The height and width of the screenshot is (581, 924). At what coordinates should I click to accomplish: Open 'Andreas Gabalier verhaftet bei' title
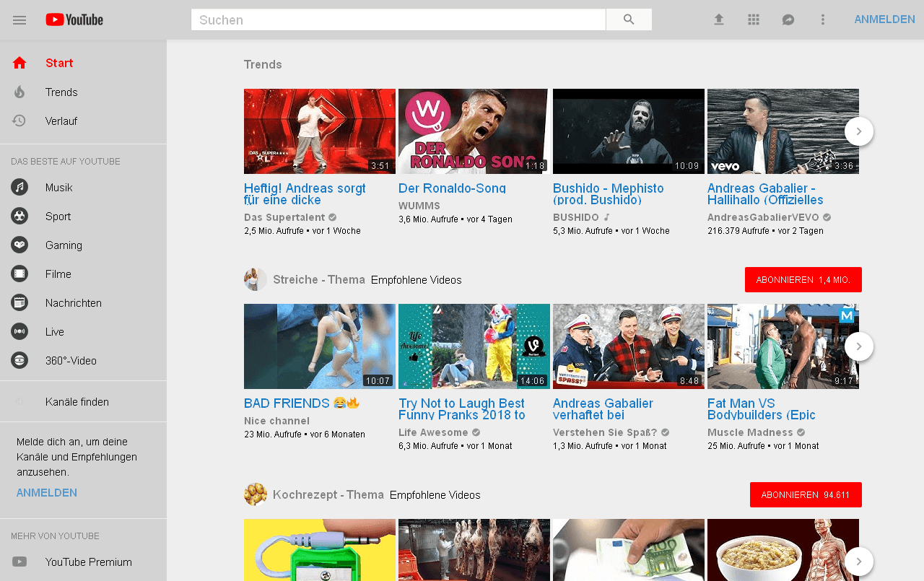(603, 409)
